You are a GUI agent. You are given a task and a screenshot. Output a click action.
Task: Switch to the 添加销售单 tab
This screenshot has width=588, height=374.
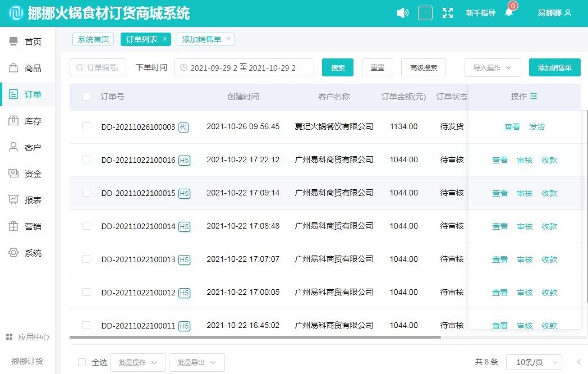click(x=203, y=39)
